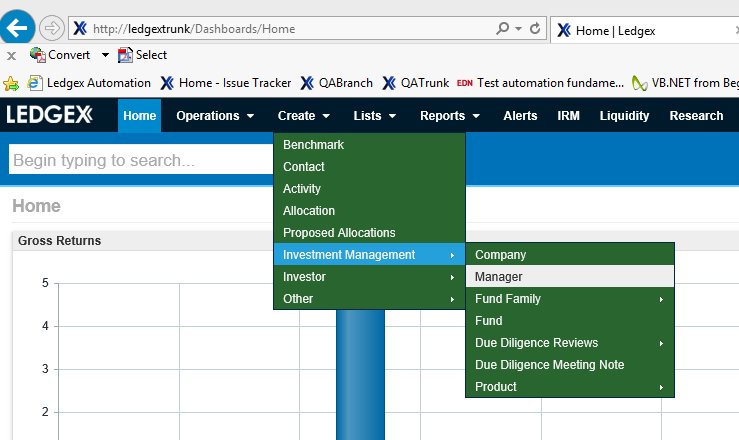
Task: Open the Create menu
Action: (x=304, y=115)
